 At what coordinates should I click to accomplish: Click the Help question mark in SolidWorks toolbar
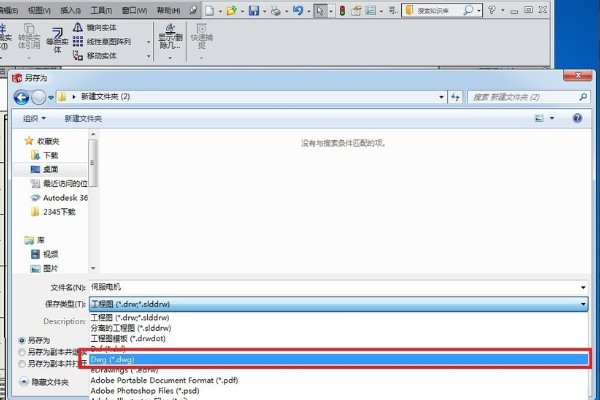tap(492, 10)
